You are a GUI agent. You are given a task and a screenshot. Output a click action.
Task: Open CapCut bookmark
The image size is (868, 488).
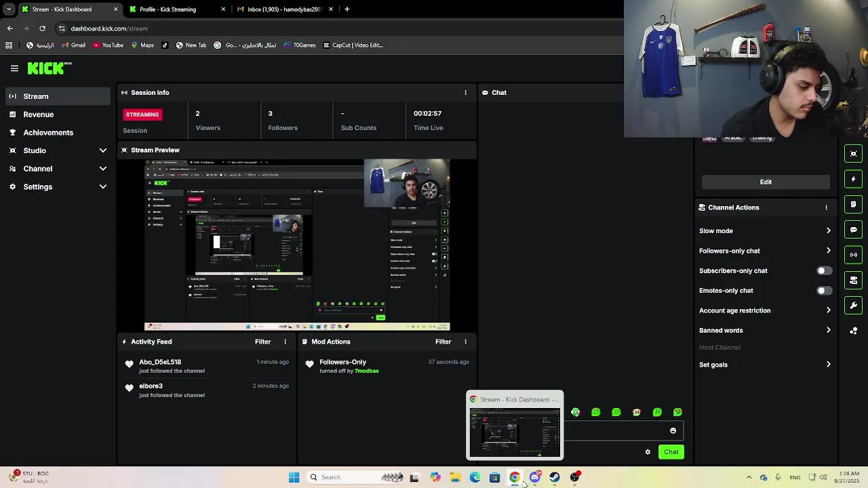pyautogui.click(x=353, y=45)
